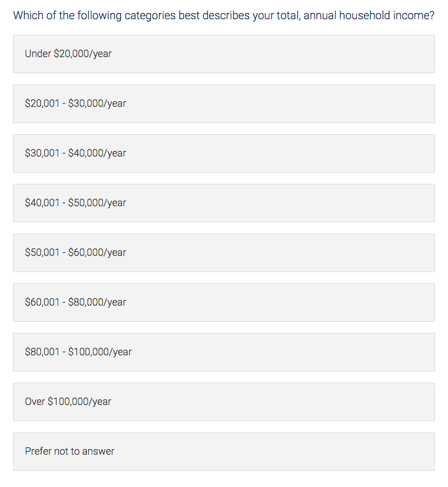Screen dimensions: 448x487
Task: Select the 'Under $20,000/year' option
Action: 224,54
